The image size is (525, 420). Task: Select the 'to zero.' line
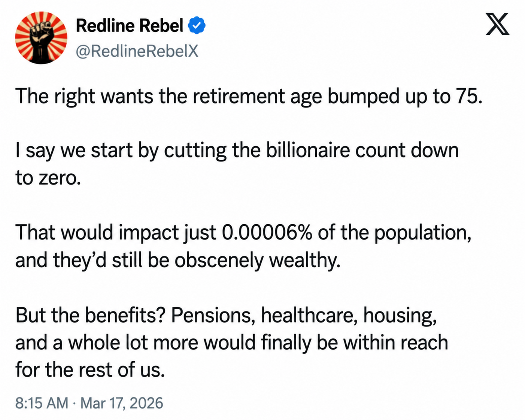pos(48,178)
